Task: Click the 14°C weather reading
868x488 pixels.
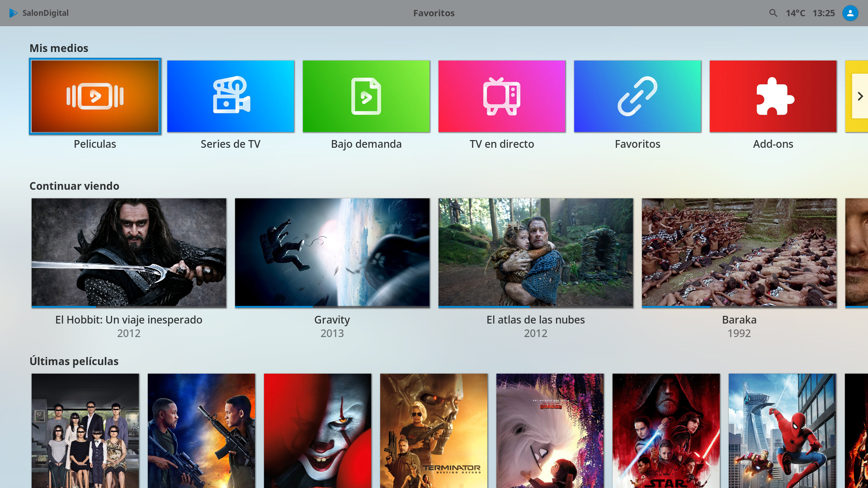Action: pyautogui.click(x=795, y=13)
